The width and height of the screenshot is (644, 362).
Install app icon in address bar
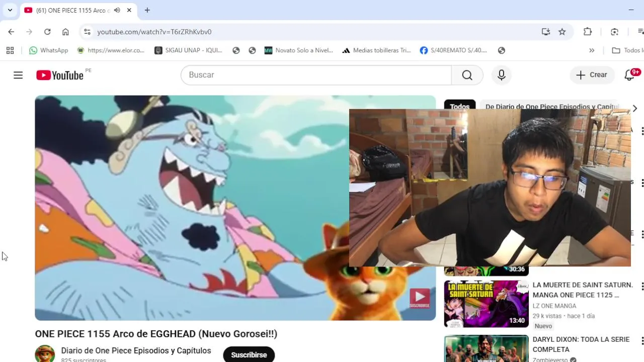click(x=546, y=32)
